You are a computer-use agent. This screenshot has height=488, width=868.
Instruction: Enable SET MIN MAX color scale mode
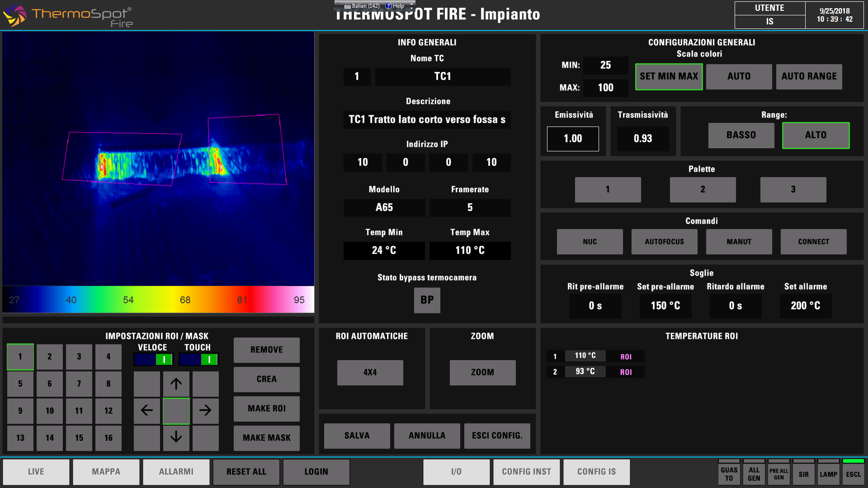669,76
